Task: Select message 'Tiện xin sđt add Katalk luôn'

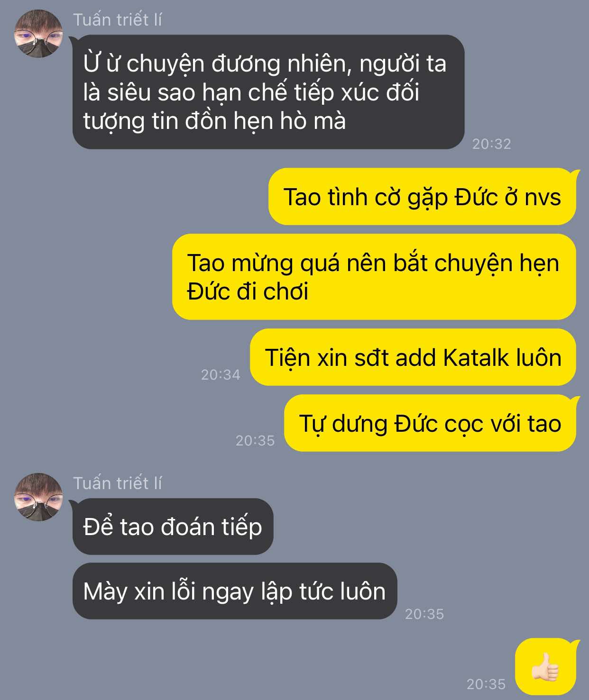Action: (413, 357)
